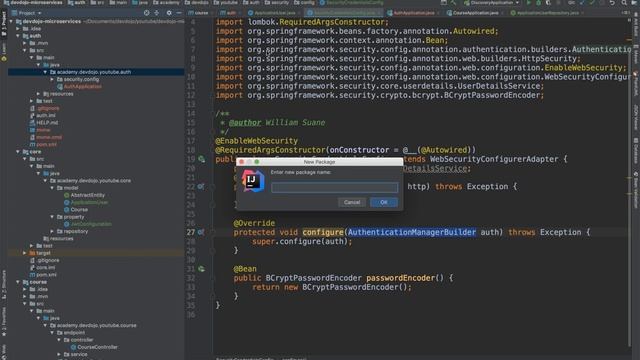The height and width of the screenshot is (360, 640).
Task: Switch to the ApplicationUserRepository.java tab
Action: (x=547, y=13)
